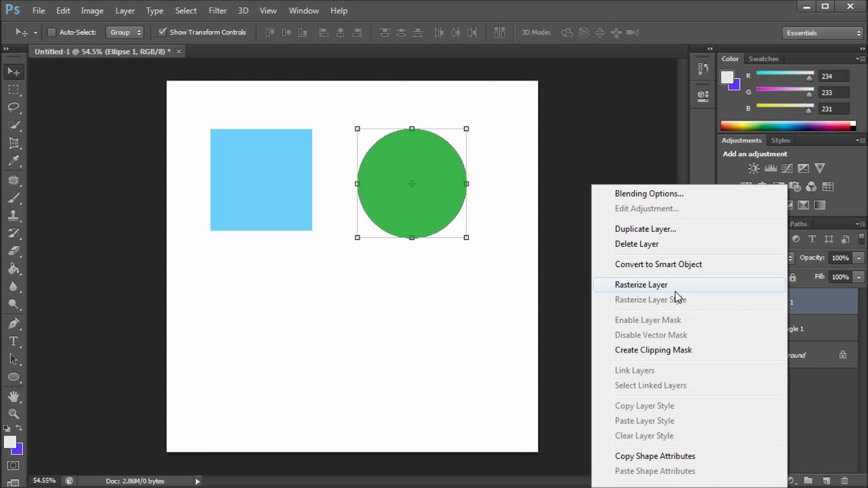Select the Horizontal Type tool
This screenshot has height=488, width=868.
tap(14, 341)
